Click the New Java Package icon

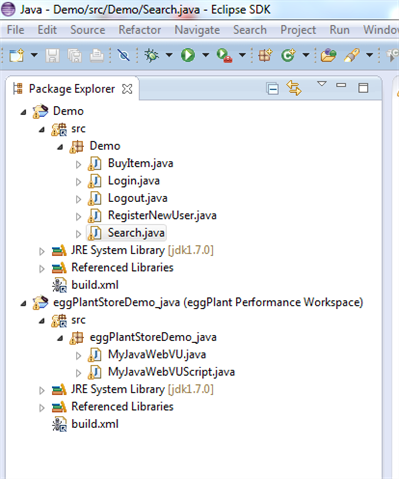tap(265, 55)
